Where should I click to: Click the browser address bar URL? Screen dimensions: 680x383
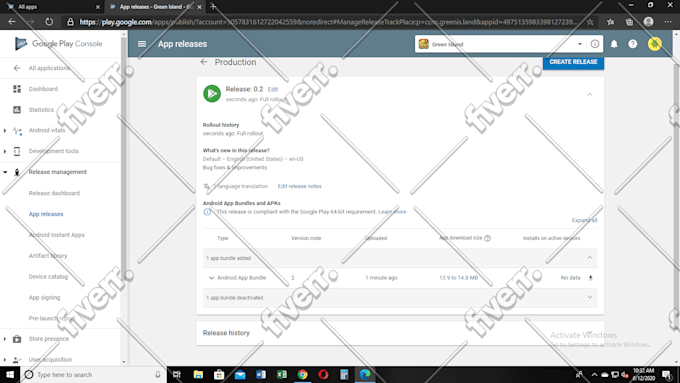328,22
